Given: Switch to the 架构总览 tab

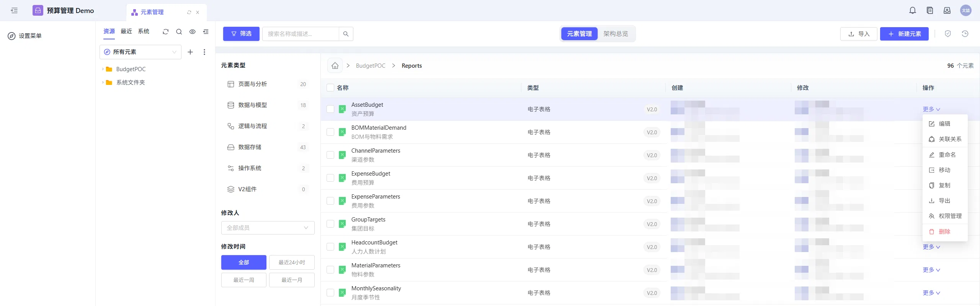Looking at the screenshot, I should point(616,34).
